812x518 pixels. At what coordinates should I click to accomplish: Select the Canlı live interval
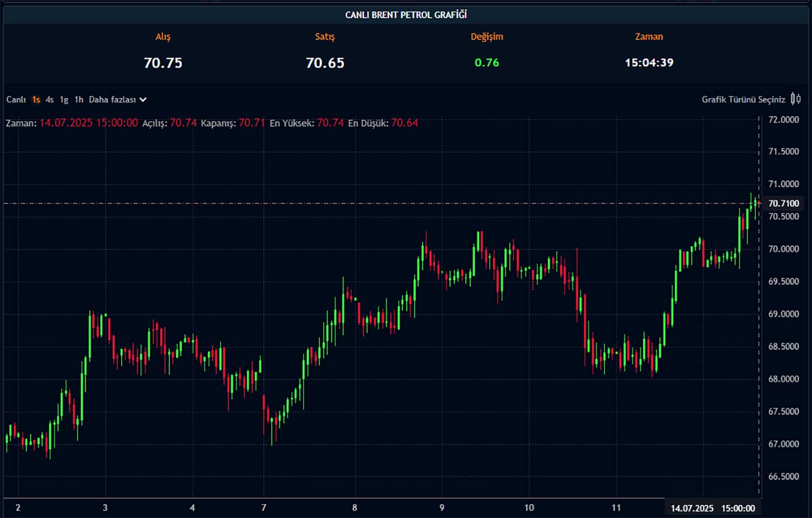(16, 100)
